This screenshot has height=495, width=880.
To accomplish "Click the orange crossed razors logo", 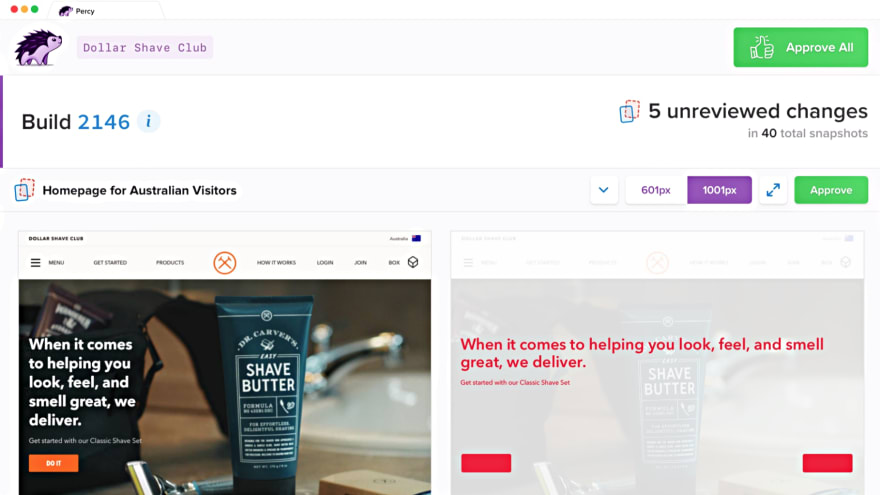I will [224, 263].
